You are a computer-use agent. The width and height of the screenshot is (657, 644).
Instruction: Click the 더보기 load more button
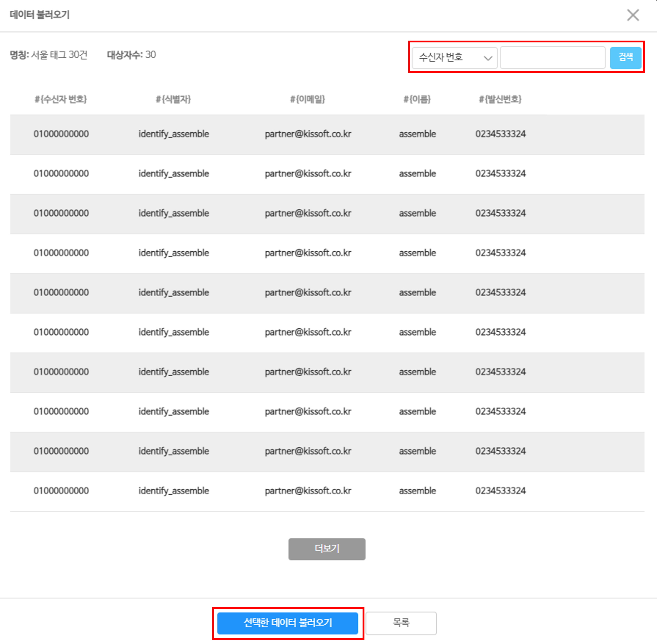coord(327,549)
